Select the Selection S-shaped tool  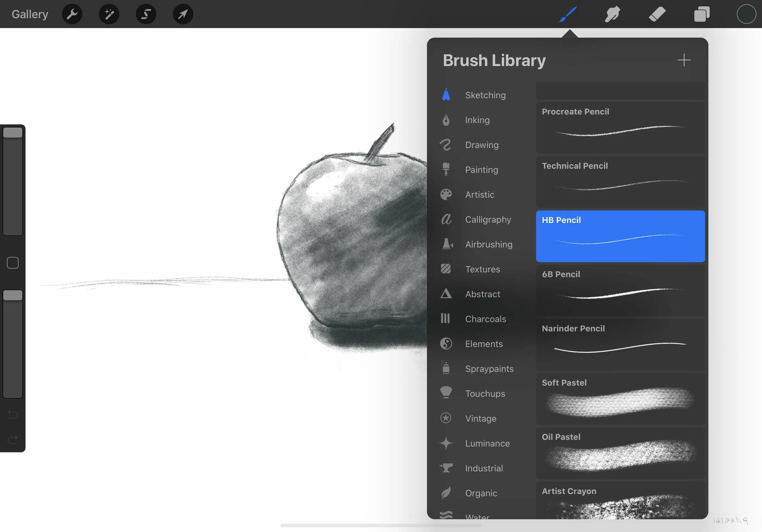[146, 14]
